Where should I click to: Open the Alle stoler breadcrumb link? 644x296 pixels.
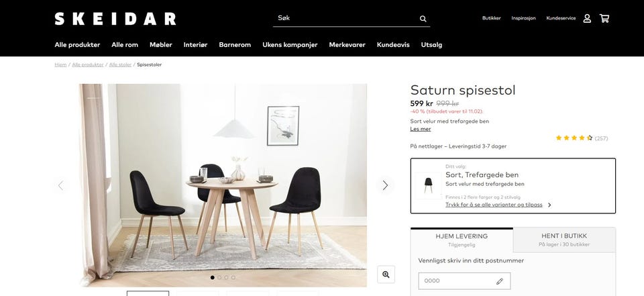click(x=120, y=64)
